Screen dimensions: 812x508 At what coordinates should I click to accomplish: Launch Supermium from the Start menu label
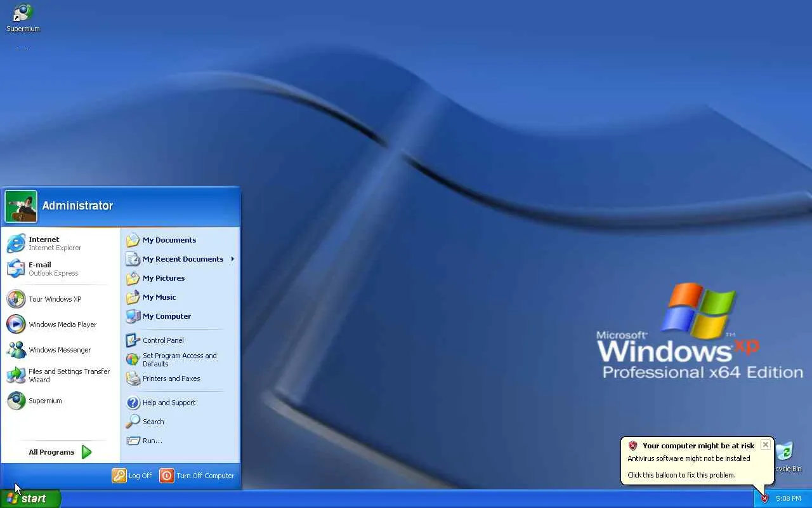pos(45,401)
